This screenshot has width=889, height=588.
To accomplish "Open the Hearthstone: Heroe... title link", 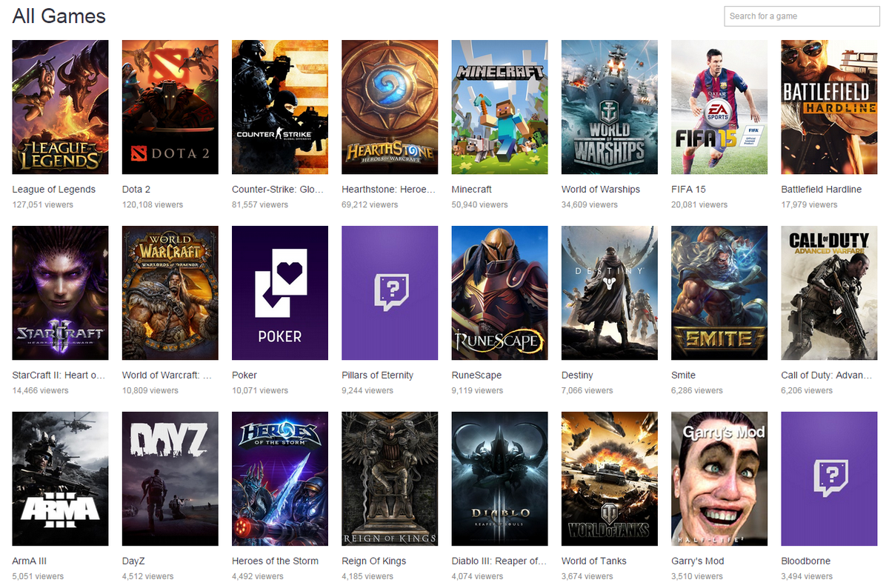I will tap(388, 190).
